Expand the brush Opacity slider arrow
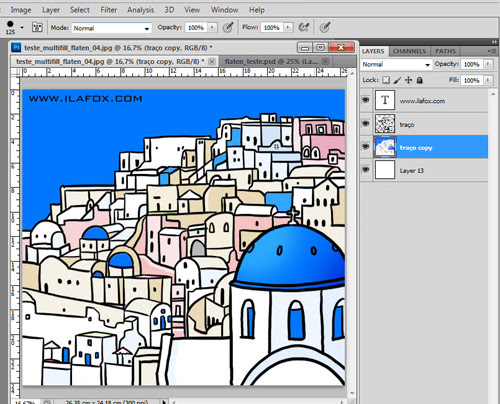 click(x=212, y=28)
